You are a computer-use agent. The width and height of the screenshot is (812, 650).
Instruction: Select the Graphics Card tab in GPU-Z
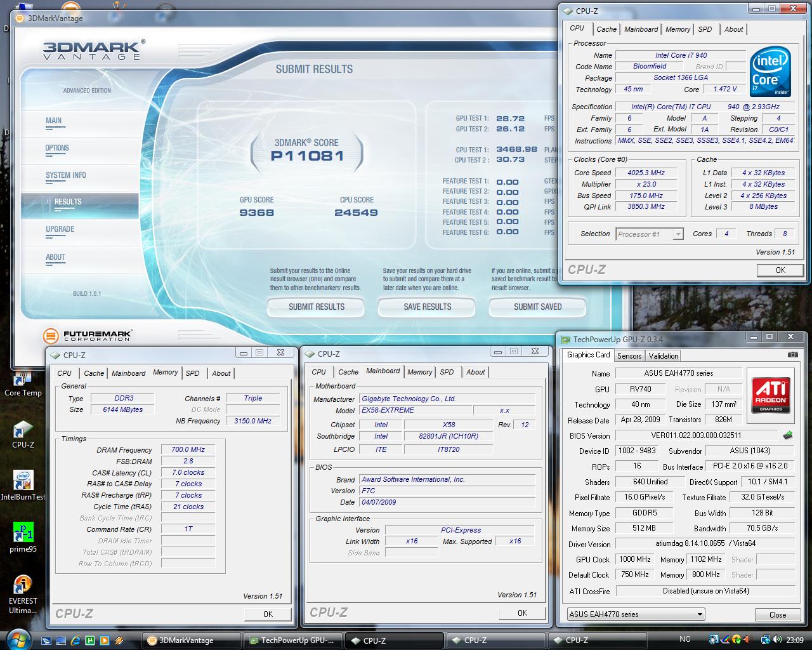tap(589, 355)
